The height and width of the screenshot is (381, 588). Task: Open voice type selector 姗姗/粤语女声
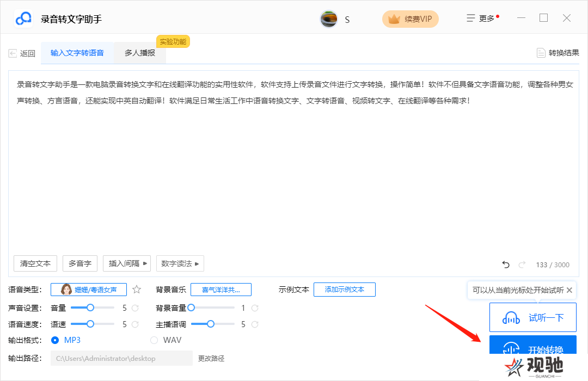(x=89, y=290)
